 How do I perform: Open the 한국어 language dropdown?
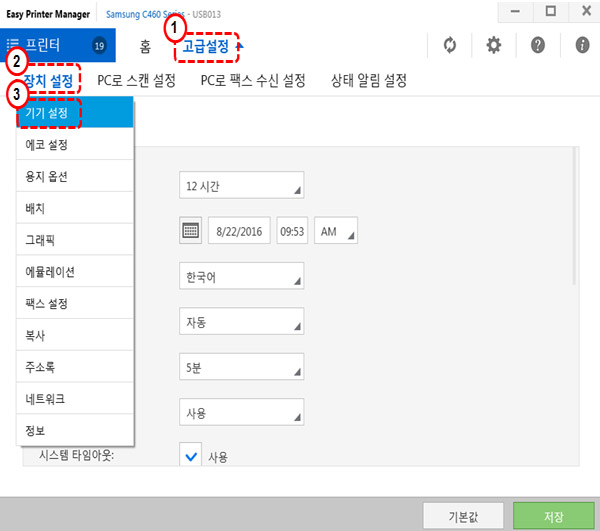tap(241, 275)
